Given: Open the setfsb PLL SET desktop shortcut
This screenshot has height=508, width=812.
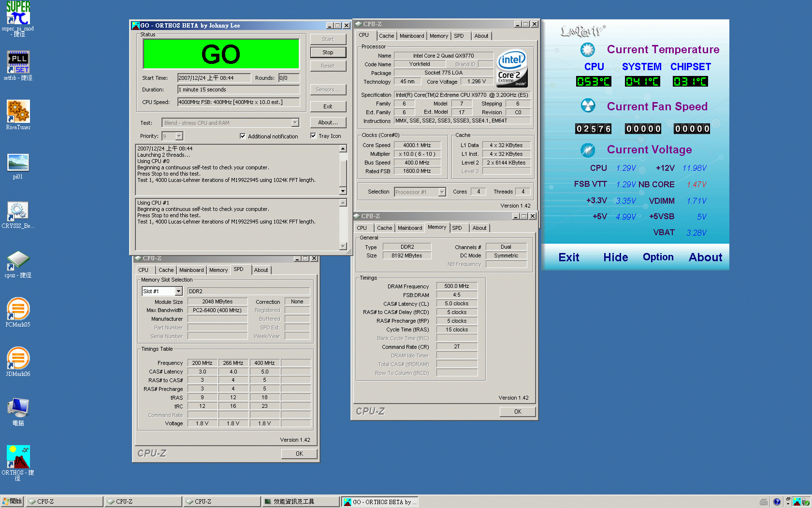Looking at the screenshot, I should click(18, 66).
